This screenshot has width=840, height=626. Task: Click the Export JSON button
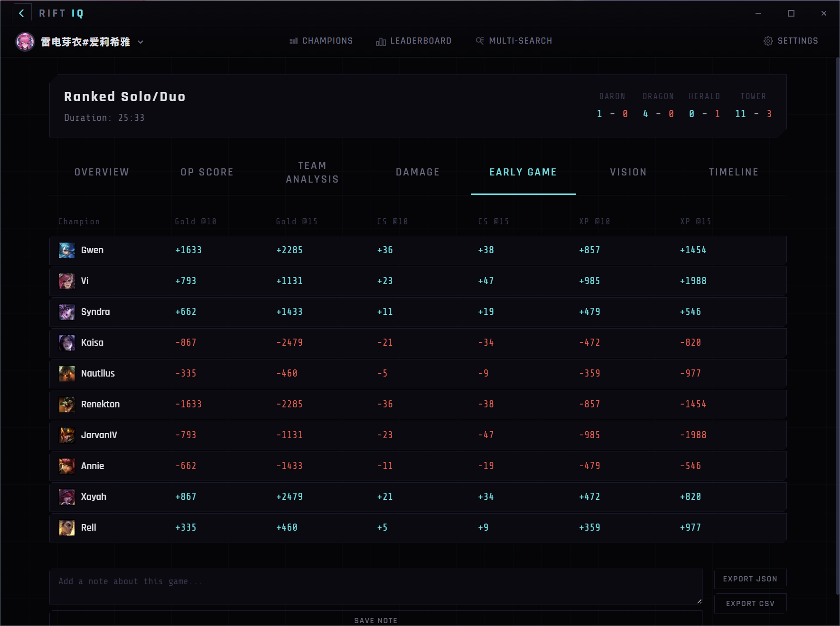click(x=750, y=579)
